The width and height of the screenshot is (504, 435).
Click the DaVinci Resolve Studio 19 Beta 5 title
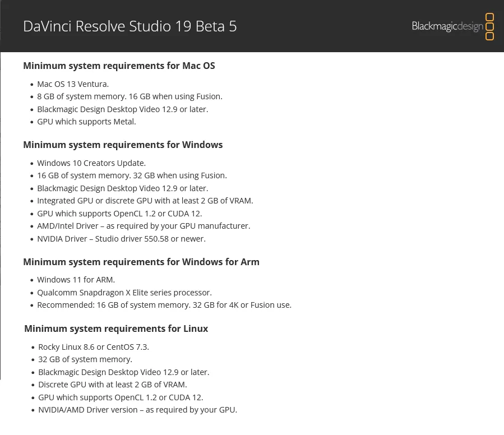(130, 26)
